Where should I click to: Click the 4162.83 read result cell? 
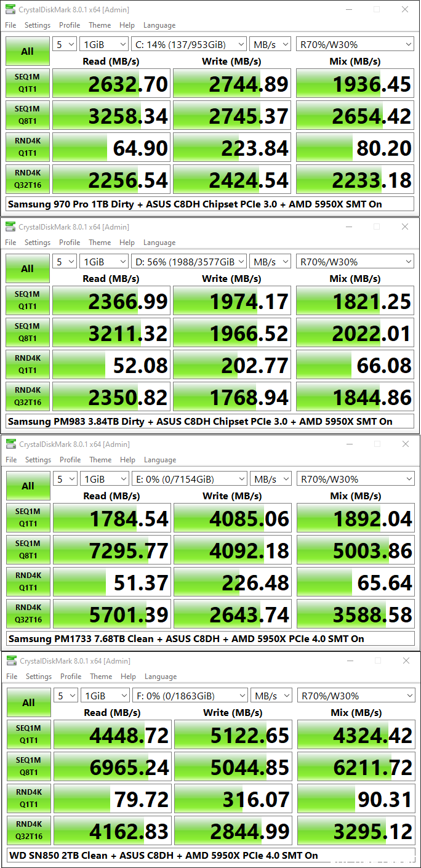(113, 831)
